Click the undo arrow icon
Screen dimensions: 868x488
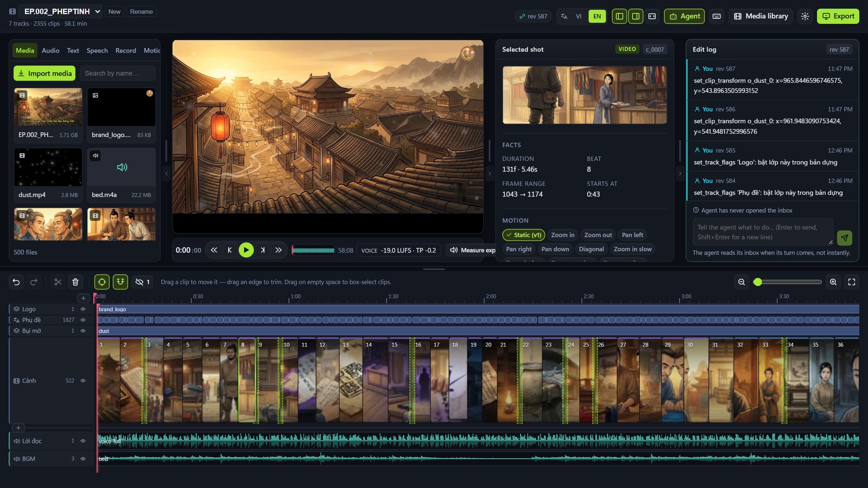pos(16,282)
